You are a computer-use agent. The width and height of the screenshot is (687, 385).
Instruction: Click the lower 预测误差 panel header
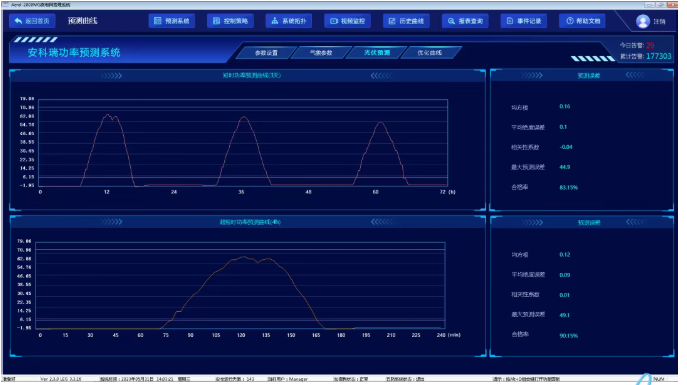[588, 223]
